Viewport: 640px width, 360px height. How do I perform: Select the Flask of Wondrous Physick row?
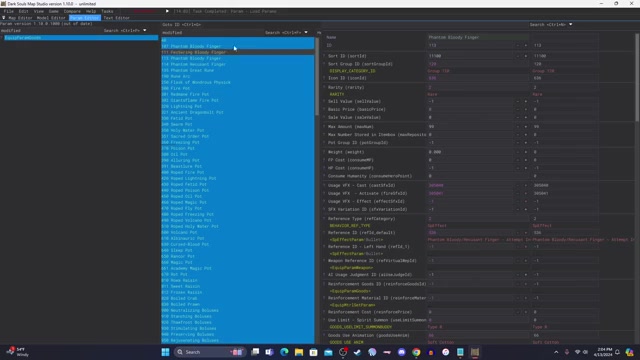pos(238,82)
